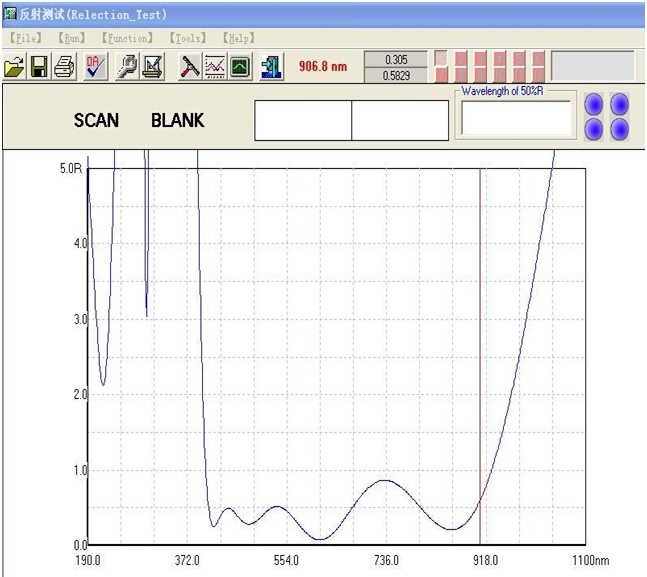Click the monitor display icon beside magnifier
The width and height of the screenshot is (647, 577).
[x=153, y=67]
